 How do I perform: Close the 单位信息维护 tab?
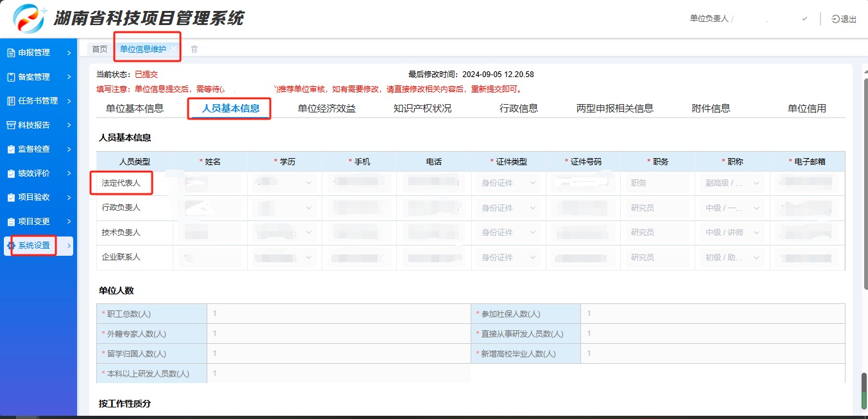click(173, 49)
